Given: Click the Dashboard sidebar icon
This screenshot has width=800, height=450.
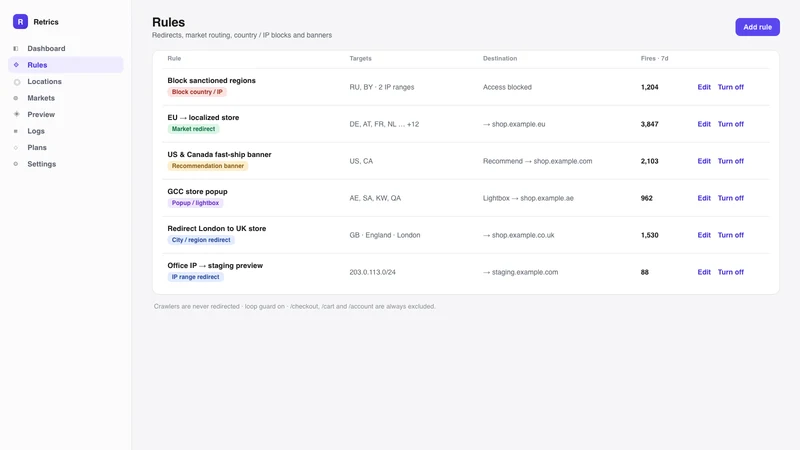Looking at the screenshot, I should [16, 48].
